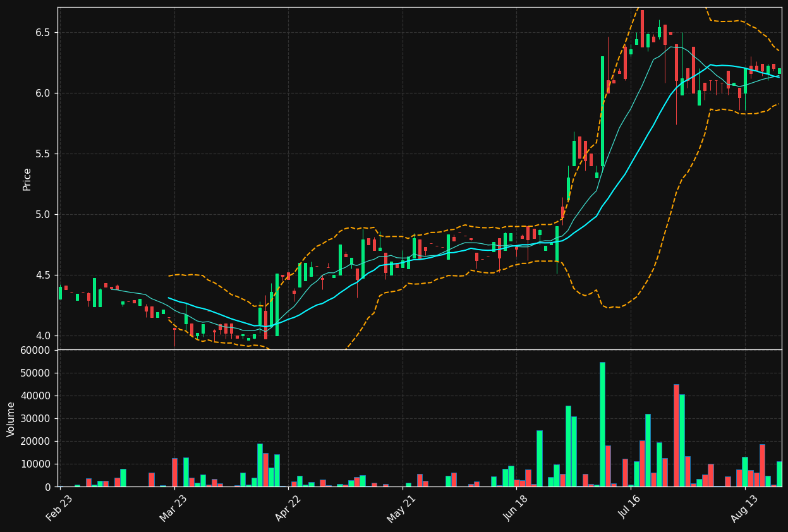788x532 pixels.
Task: Click the large green candlestick rising to 6.3
Action: coord(602,111)
